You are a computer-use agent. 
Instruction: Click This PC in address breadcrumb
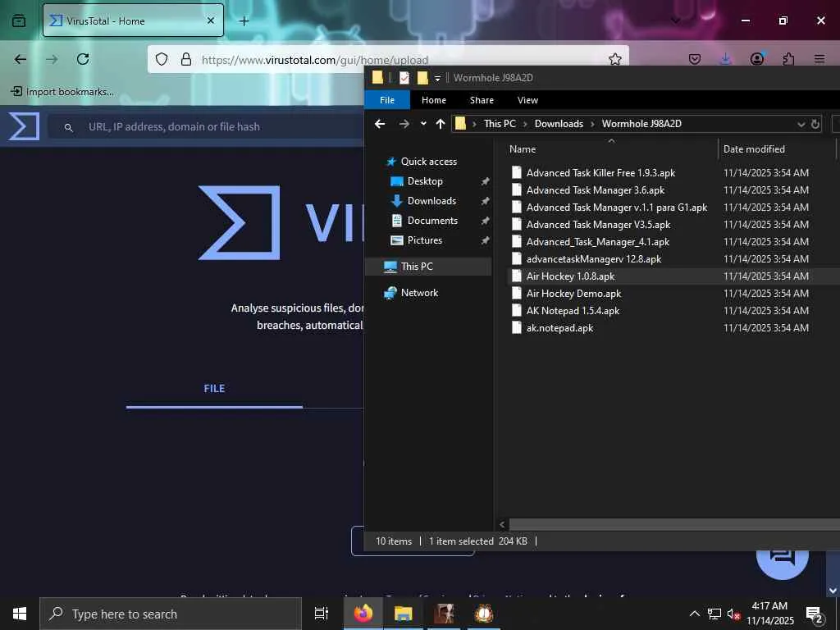pos(500,124)
